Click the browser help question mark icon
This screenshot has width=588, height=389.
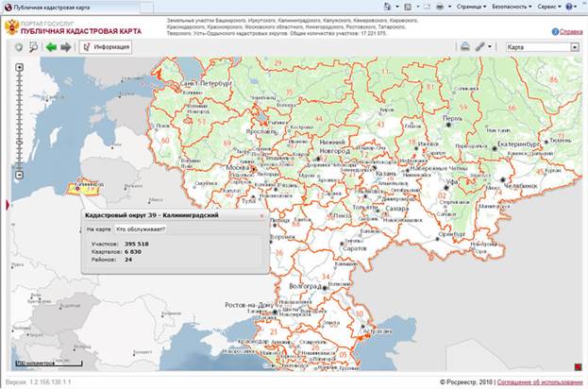[569, 7]
